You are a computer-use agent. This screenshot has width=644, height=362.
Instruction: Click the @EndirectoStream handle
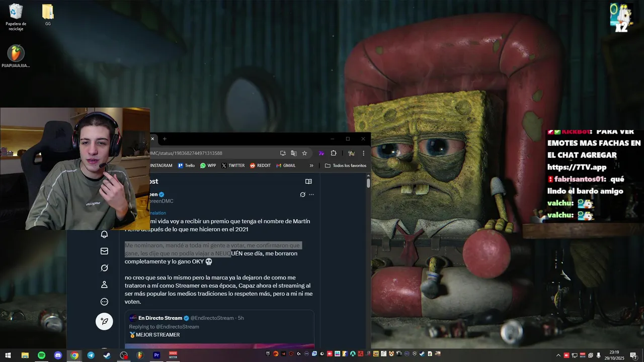pos(212,318)
